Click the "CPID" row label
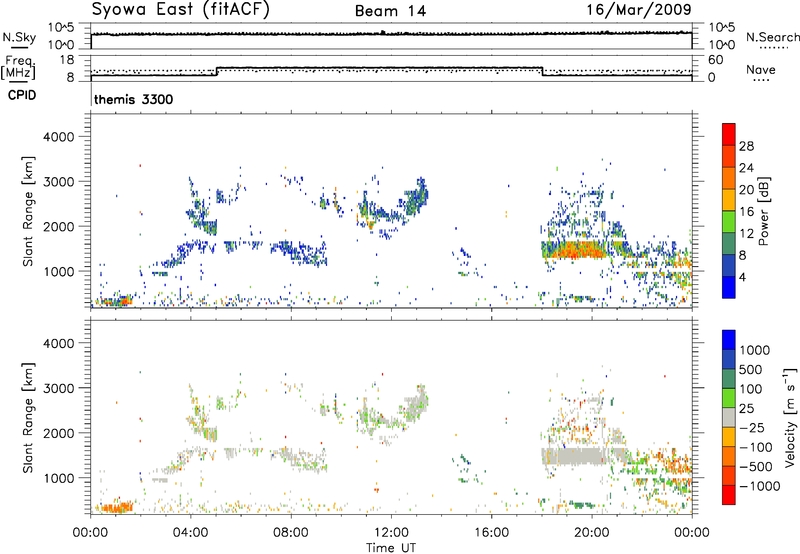800x554 pixels. click(22, 95)
